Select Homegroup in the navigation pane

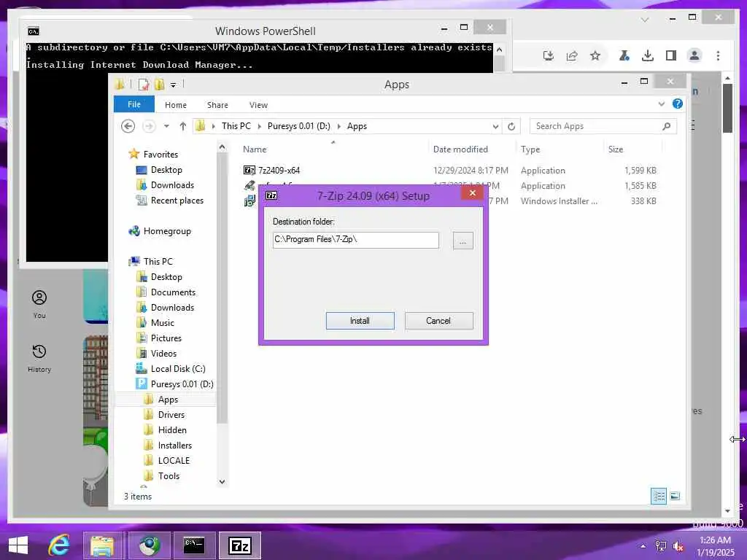(x=167, y=231)
